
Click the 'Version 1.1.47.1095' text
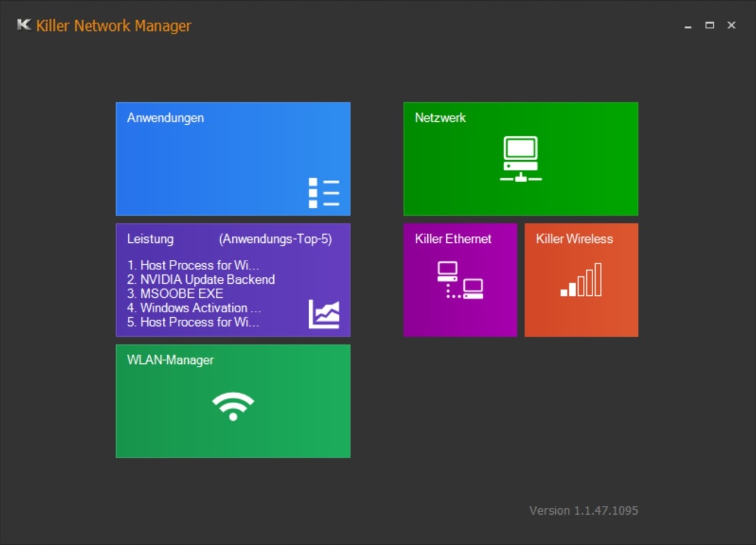(583, 510)
